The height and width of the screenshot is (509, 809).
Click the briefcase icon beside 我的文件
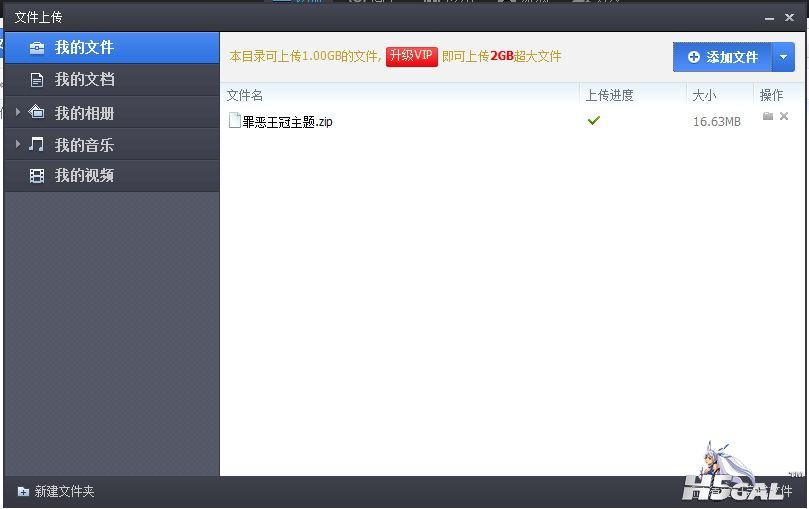point(37,48)
